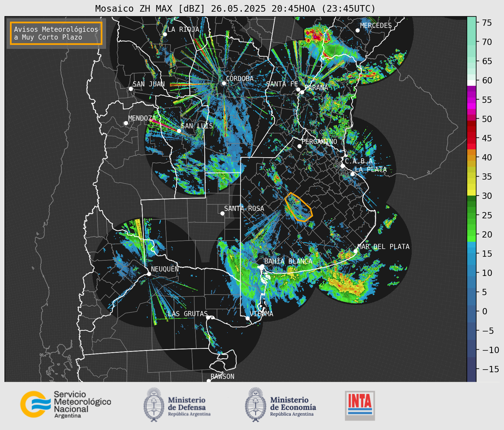The width and height of the screenshot is (504, 430).
Task: Click the magenta 55 dBZ colorbar segment
Action: [x=471, y=100]
